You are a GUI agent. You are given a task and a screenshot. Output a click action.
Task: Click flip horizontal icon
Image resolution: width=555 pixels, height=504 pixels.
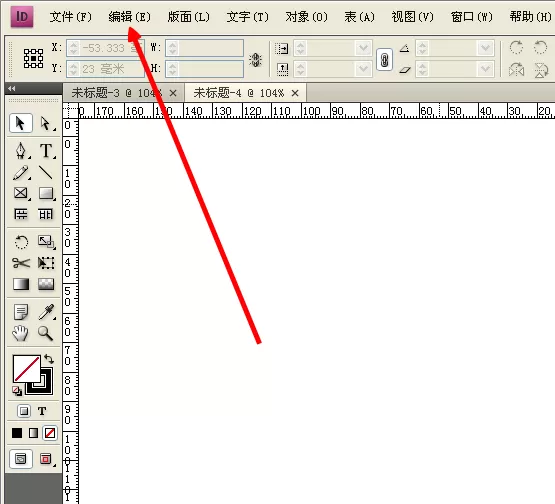(516, 70)
